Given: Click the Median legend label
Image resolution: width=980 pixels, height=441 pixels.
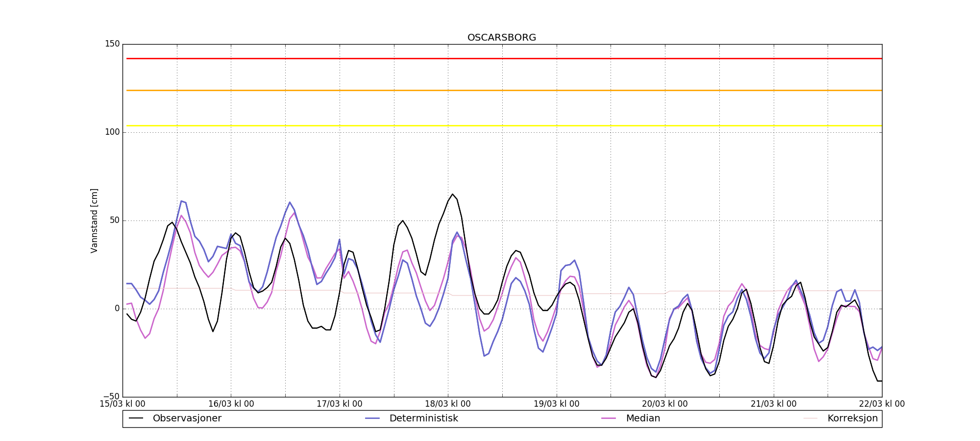Looking at the screenshot, I should [x=643, y=418].
